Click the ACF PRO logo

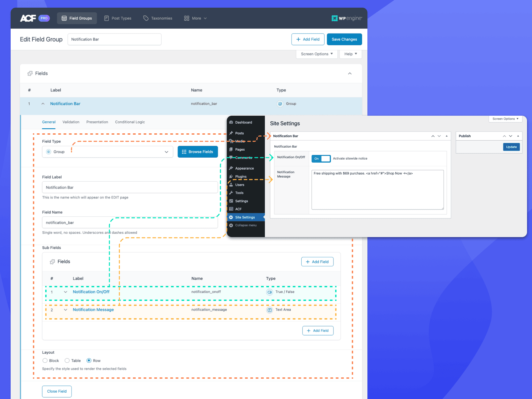[x=35, y=18]
